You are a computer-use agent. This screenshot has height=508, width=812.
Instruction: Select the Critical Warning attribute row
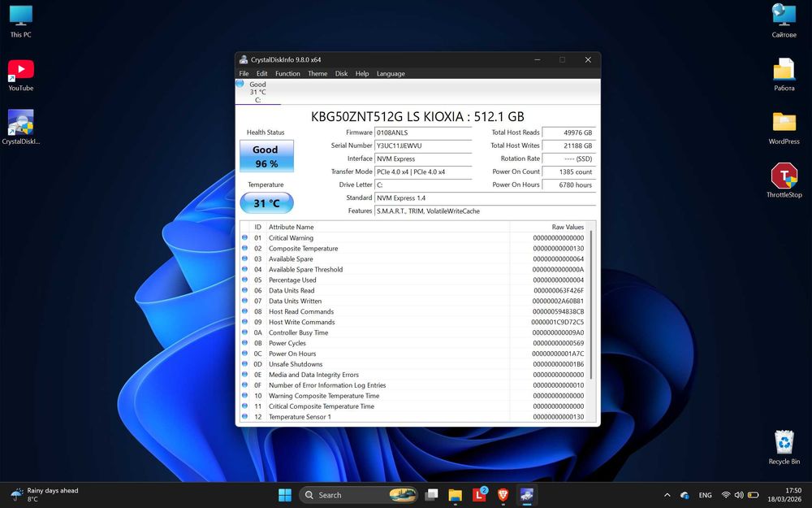click(x=414, y=238)
